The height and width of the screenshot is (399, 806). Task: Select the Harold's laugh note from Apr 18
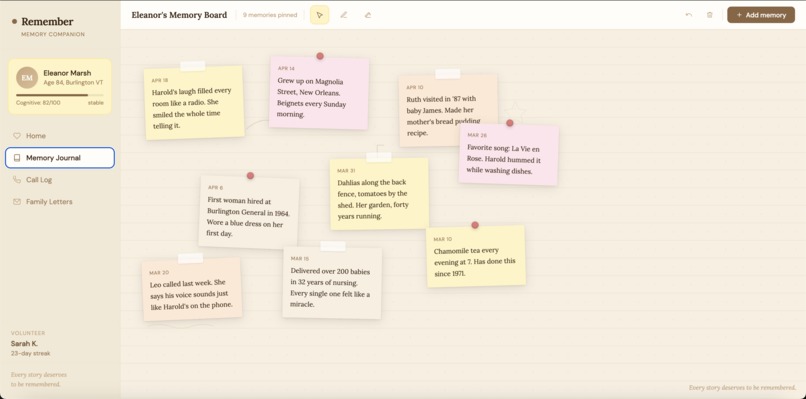pos(194,103)
